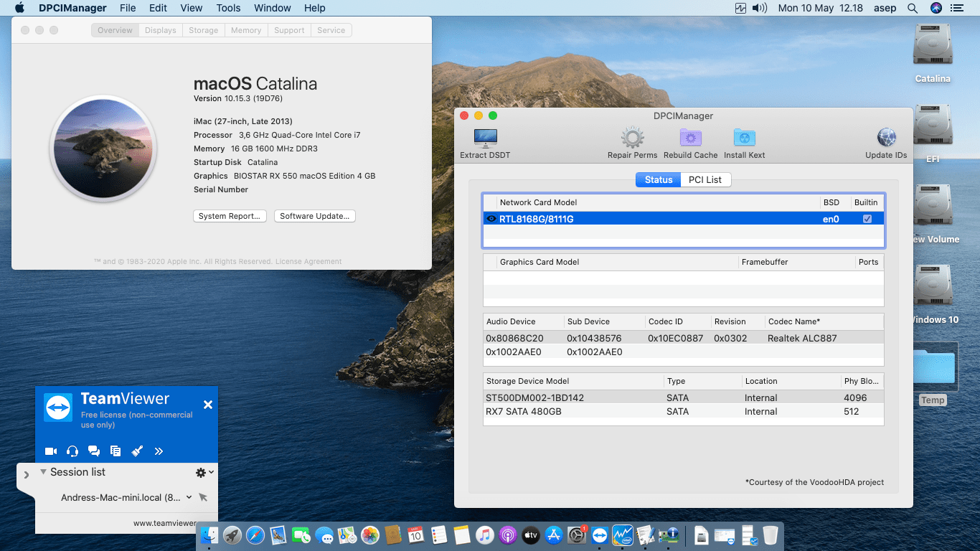
Task: Open the Edit menu
Action: click(x=158, y=8)
